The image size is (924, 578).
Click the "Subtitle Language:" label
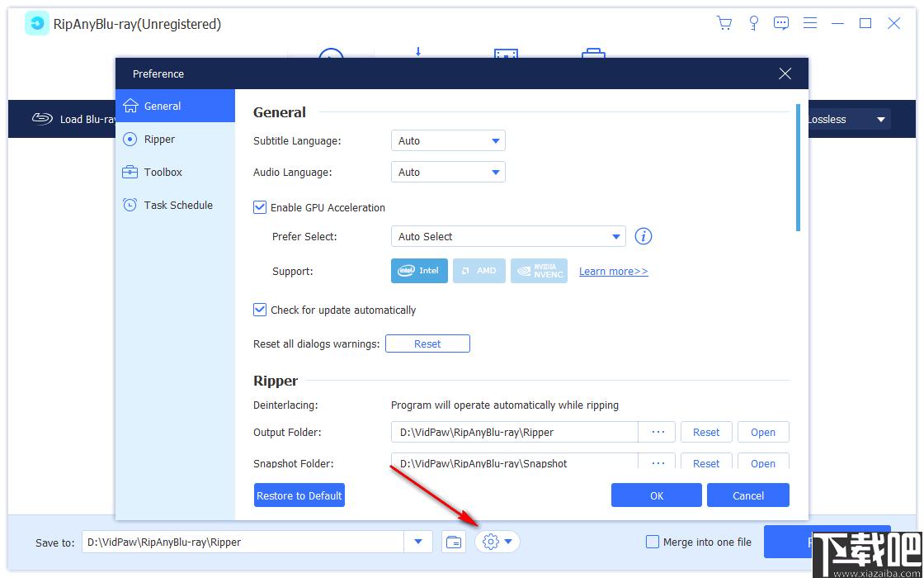coord(297,141)
